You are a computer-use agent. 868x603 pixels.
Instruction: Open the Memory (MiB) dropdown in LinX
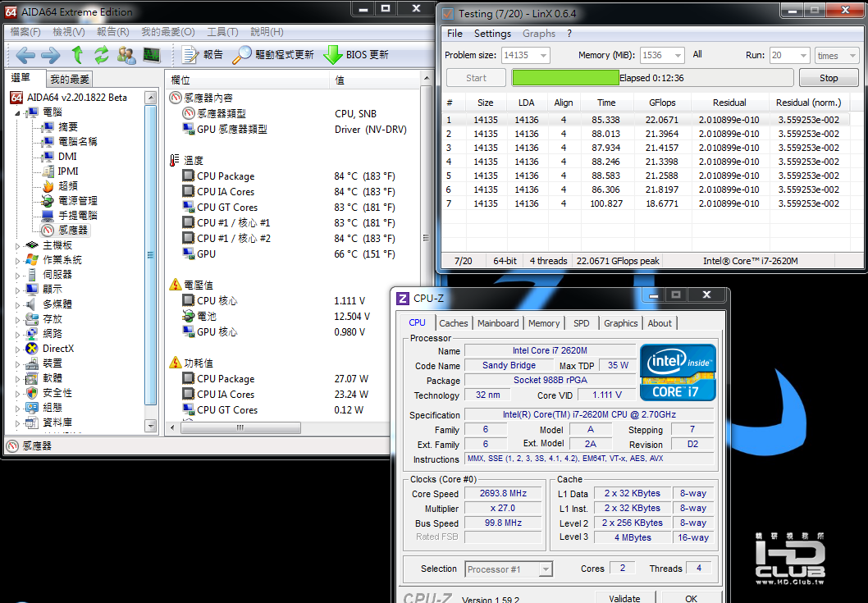pyautogui.click(x=678, y=55)
